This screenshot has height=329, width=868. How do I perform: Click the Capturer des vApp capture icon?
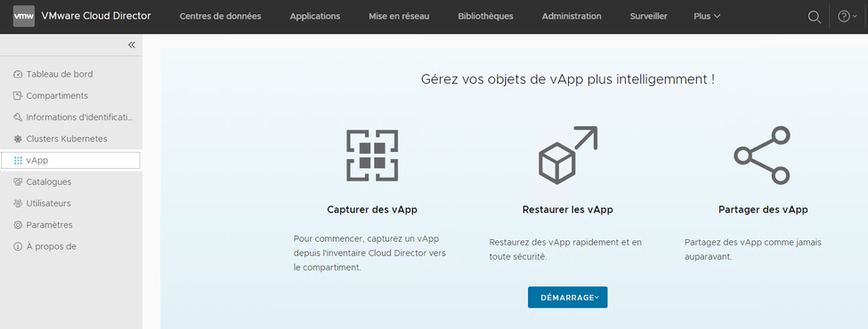[x=372, y=156]
